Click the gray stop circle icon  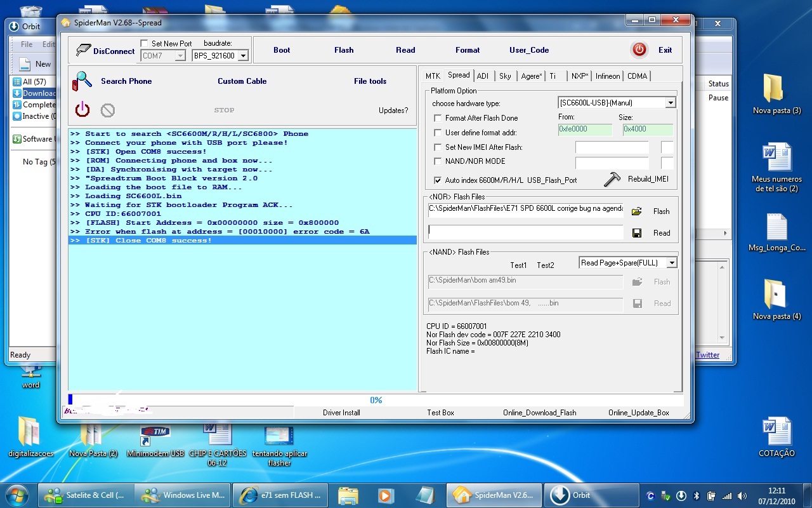108,110
